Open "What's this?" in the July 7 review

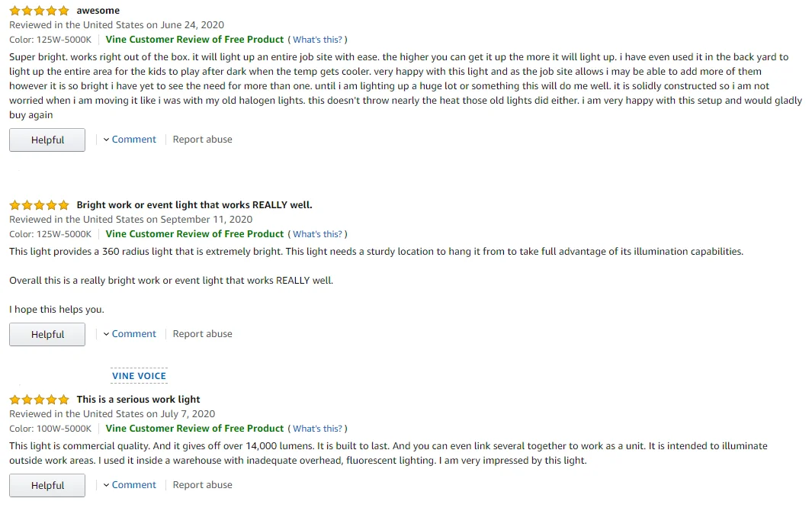point(317,429)
